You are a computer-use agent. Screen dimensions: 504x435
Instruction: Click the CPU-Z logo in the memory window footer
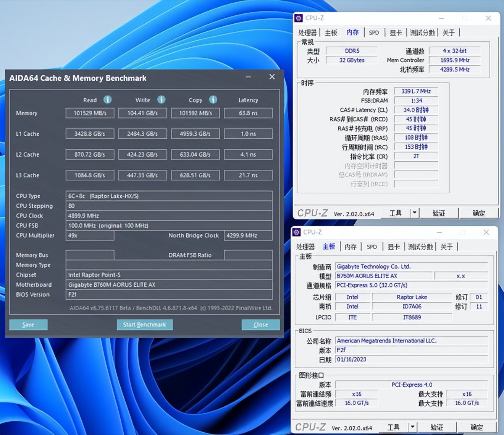[312, 213]
